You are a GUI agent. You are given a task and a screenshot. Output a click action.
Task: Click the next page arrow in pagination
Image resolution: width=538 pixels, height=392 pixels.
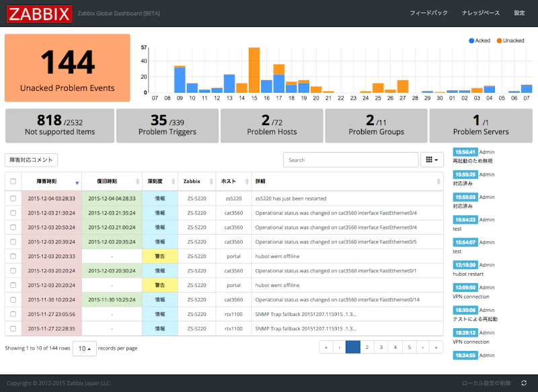[423, 348]
